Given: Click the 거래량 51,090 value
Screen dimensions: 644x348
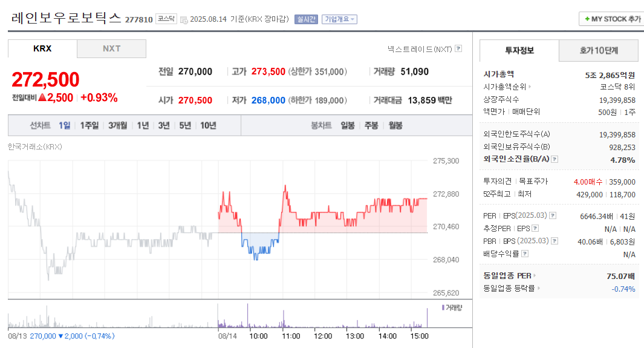Looking at the screenshot, I should [x=414, y=71].
